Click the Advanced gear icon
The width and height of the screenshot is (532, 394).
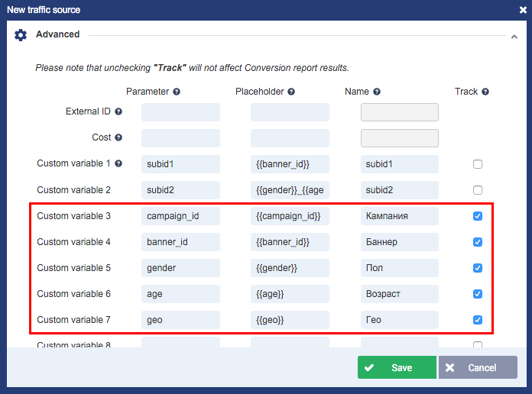21,35
